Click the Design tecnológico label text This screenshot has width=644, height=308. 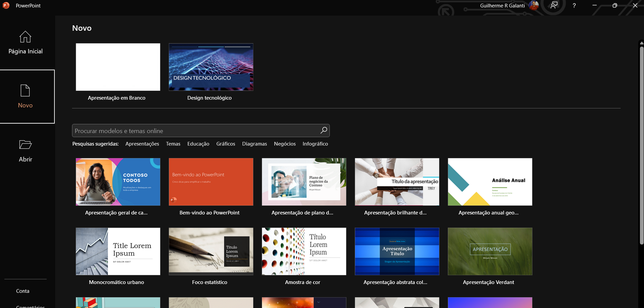point(209,98)
